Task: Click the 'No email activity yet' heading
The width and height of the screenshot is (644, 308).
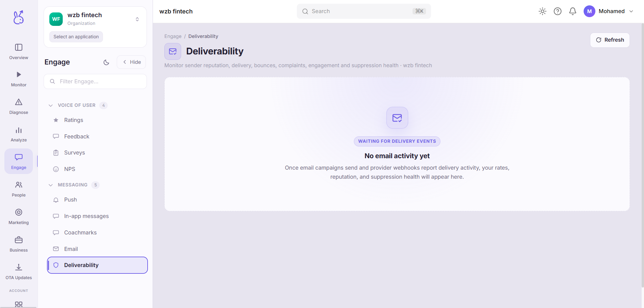Action: coord(397,156)
